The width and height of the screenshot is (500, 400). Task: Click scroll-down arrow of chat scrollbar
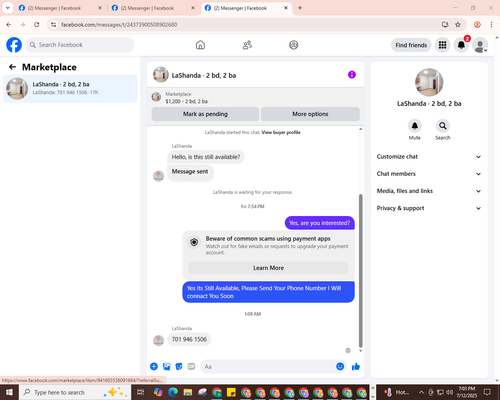coord(360,351)
